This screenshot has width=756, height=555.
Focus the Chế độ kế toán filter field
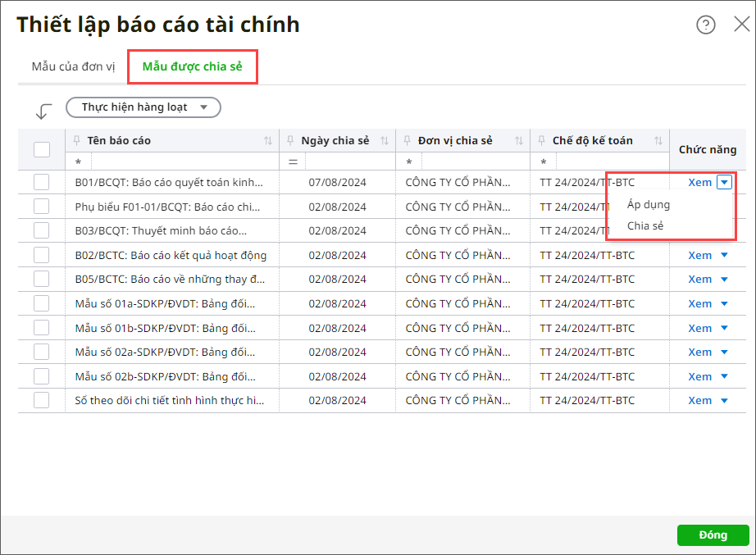(613, 161)
